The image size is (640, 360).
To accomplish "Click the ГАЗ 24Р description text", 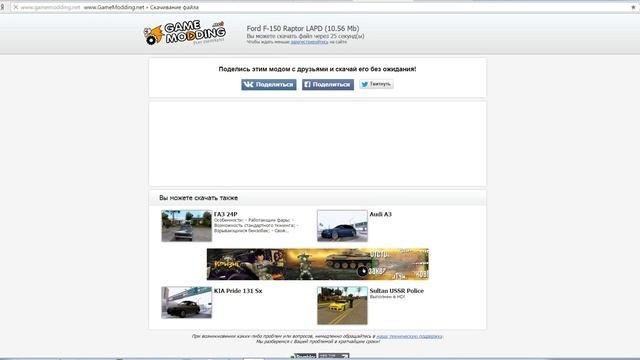I will click(256, 225).
